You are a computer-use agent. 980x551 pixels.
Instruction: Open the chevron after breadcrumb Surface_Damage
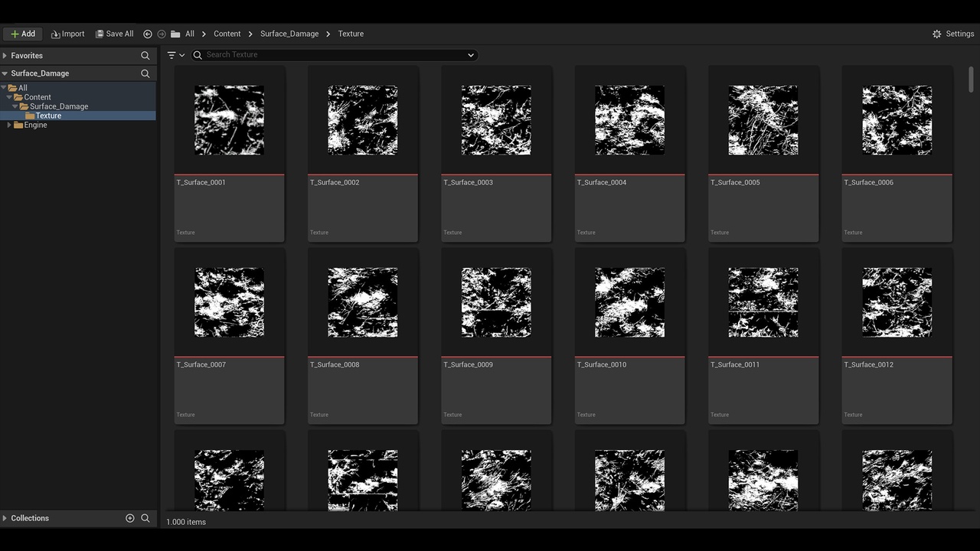click(x=328, y=34)
